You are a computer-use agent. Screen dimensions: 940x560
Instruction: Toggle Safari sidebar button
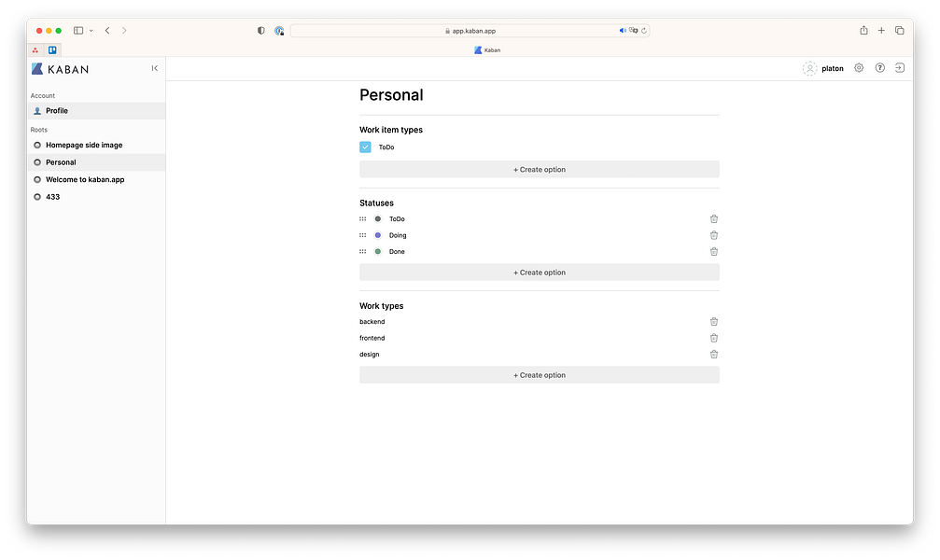[78, 31]
